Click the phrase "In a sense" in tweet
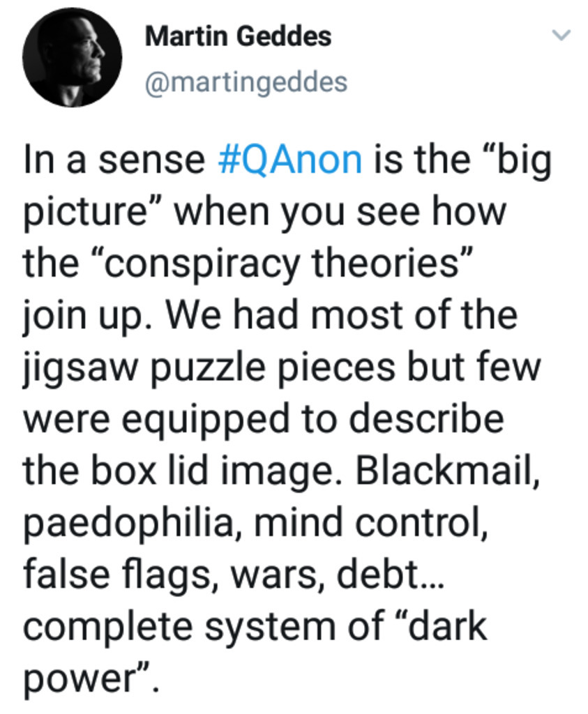The width and height of the screenshot is (588, 714). point(114,160)
